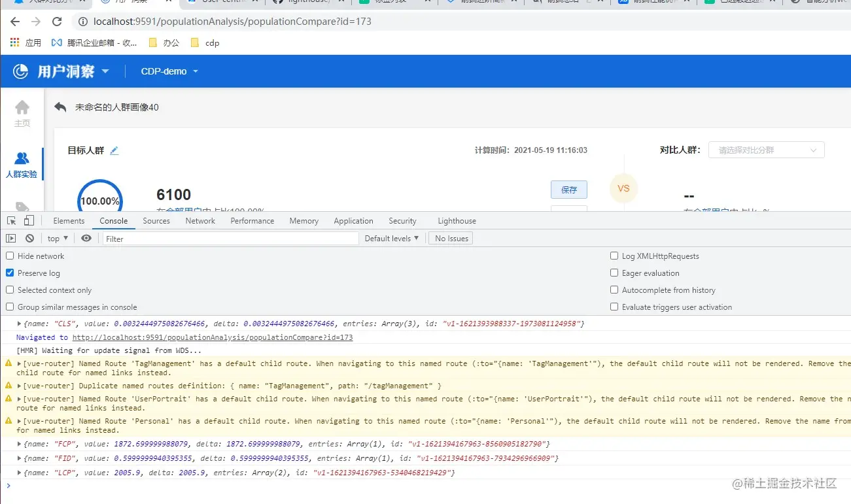Click the Duplicate named routes warning icon
The width and height of the screenshot is (851, 504).
click(x=9, y=386)
